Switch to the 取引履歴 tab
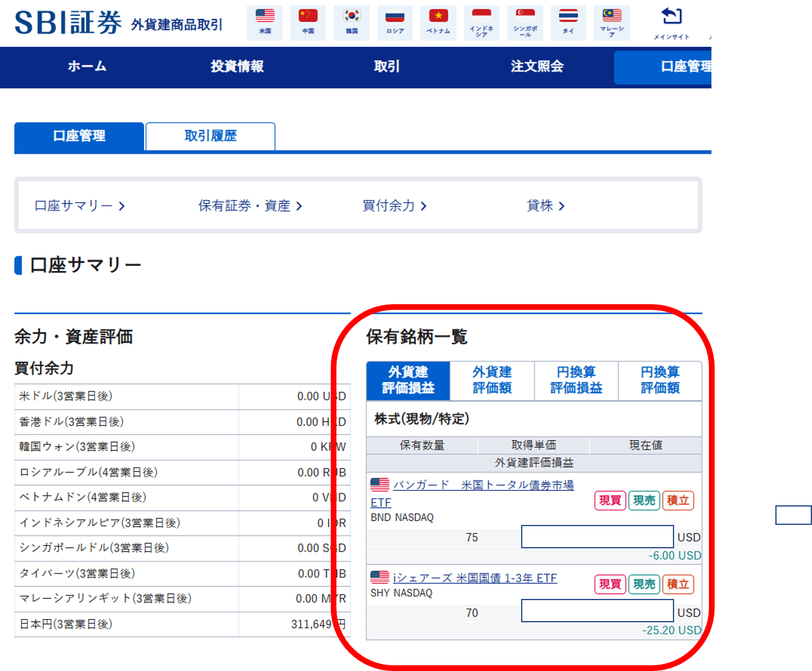This screenshot has width=812, height=671. point(211,136)
